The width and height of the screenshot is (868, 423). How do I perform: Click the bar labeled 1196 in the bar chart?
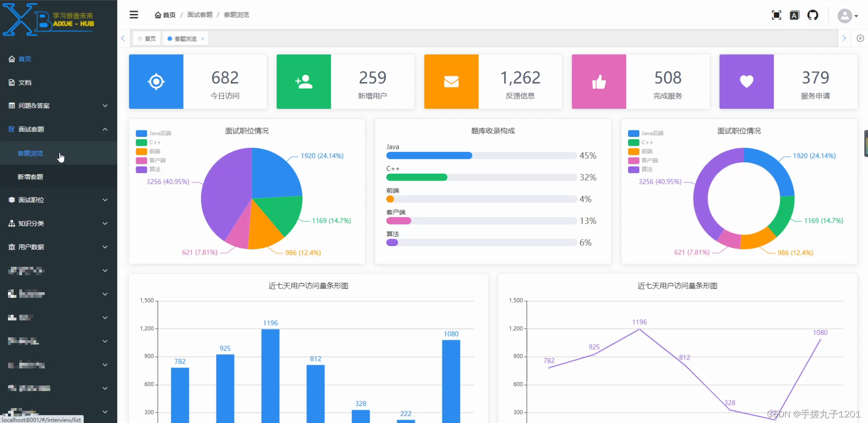[271, 376]
